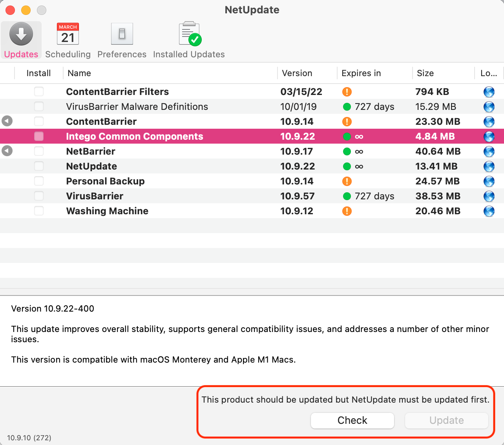Click green status dot in NetUpdate 10.9.22 row

point(347,166)
